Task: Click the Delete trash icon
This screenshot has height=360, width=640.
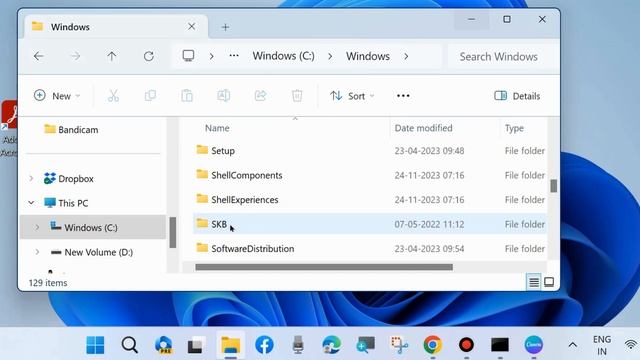Action: 297,96
